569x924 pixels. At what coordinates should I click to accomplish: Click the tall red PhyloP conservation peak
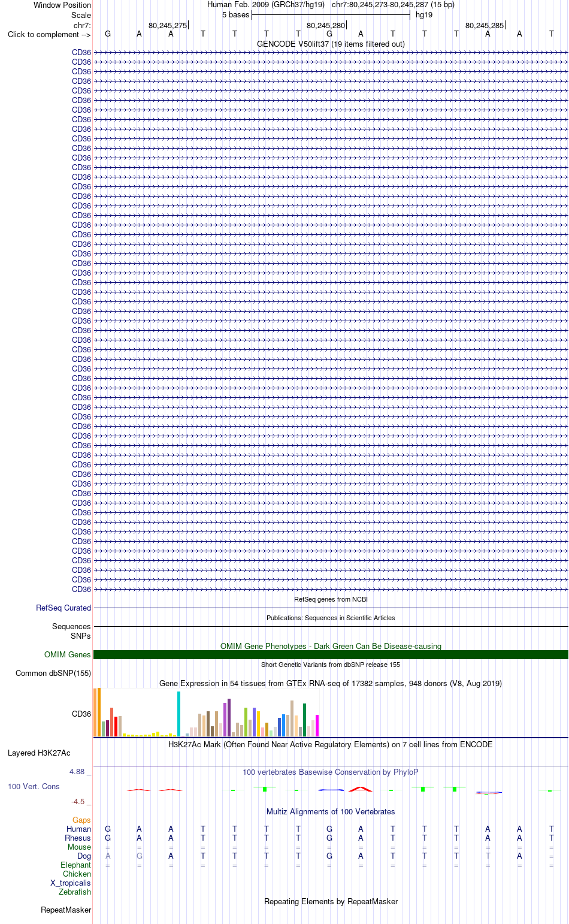pos(361,789)
